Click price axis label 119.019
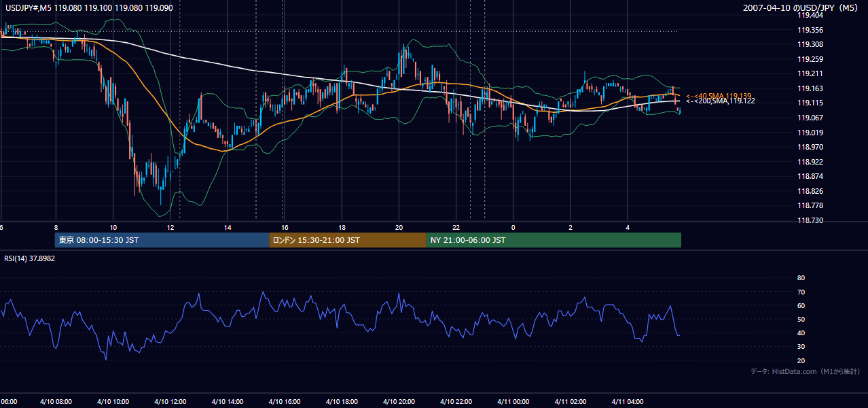Screen dimensions: 868x408 pos(810,133)
